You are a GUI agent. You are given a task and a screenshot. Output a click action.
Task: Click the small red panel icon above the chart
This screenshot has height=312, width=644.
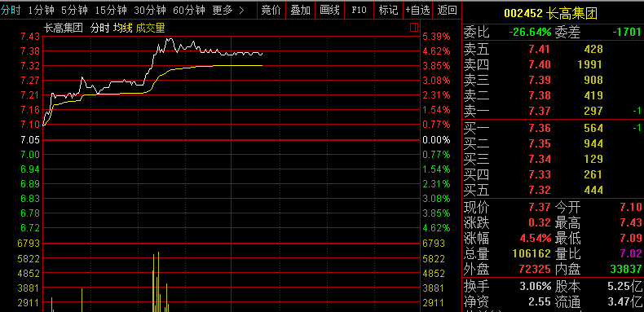413,28
